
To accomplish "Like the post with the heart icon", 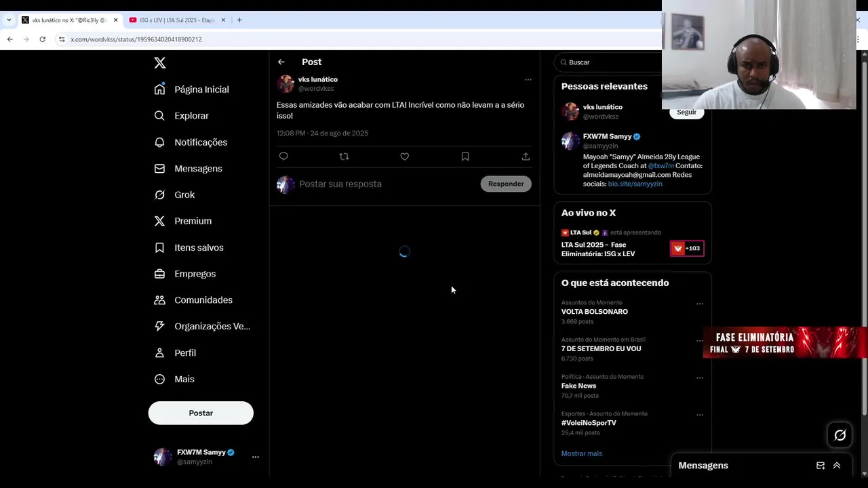I will tap(405, 157).
